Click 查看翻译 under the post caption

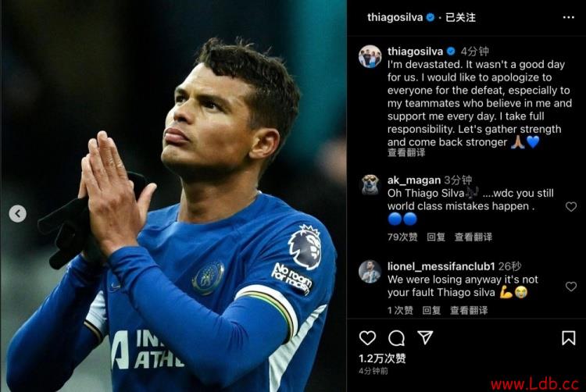click(x=406, y=152)
